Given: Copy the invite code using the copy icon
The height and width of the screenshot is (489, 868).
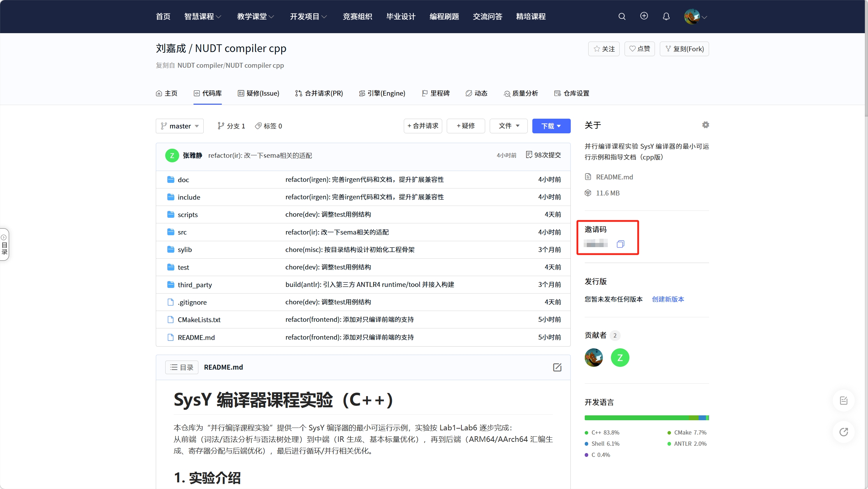Looking at the screenshot, I should [x=621, y=244].
